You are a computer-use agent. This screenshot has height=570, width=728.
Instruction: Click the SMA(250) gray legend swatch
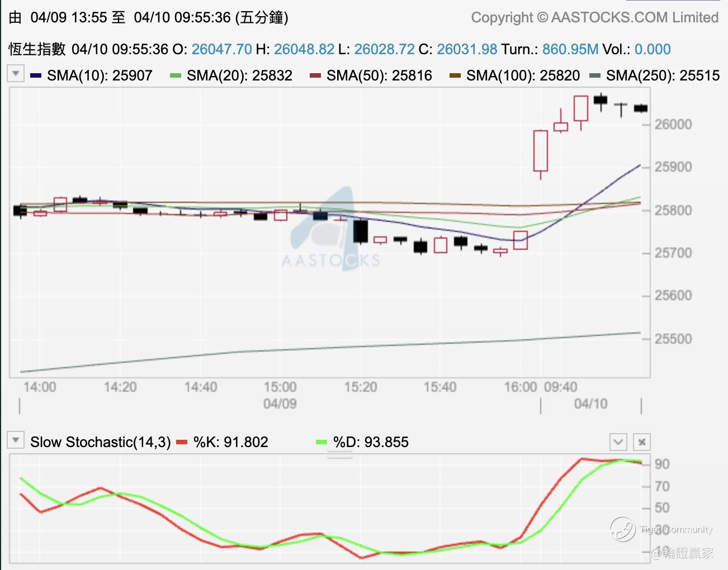(595, 75)
